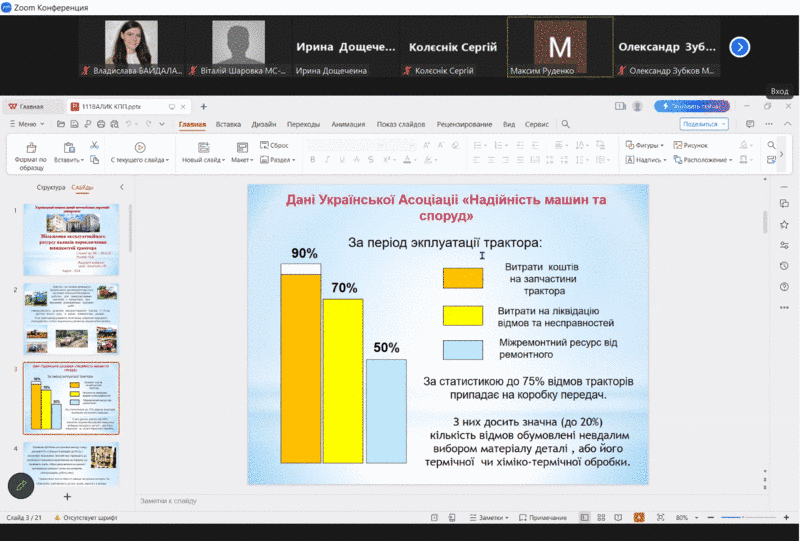Open the Макет (Layout) dropdown
Screen dimensions: 800x541
[242, 160]
